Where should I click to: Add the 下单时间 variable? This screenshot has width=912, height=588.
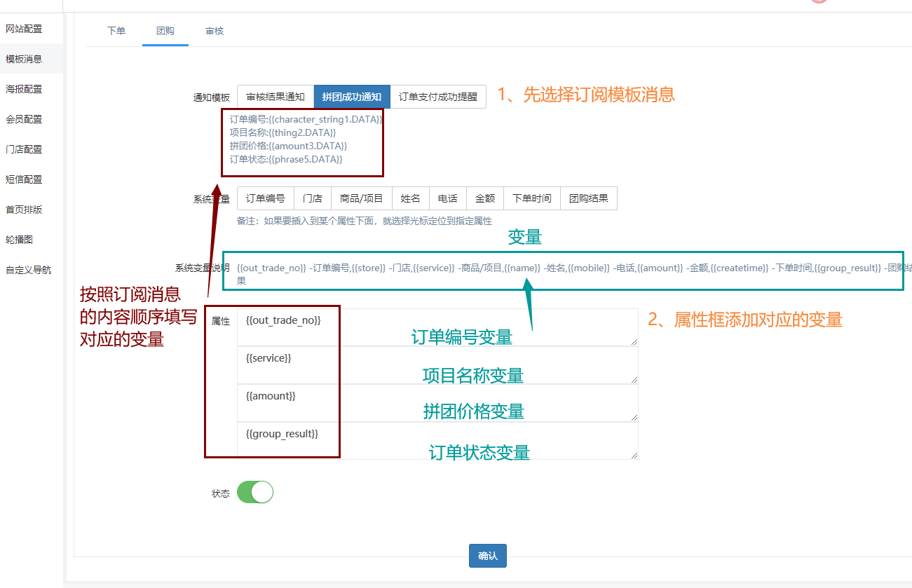point(532,198)
